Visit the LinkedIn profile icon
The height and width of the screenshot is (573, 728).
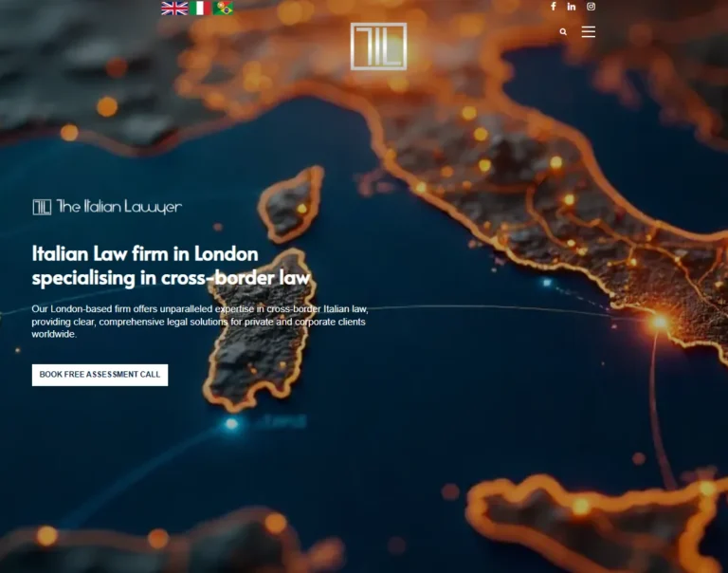572,7
